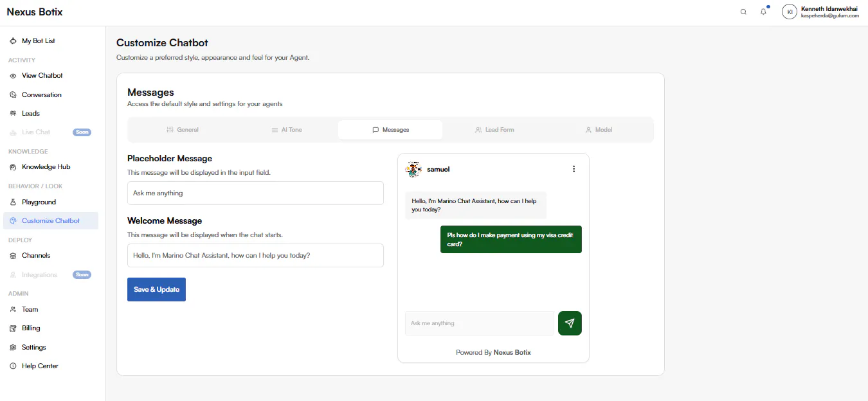Click the kaspeherda@gufum.com email text
This screenshot has height=401, width=868.
pyautogui.click(x=829, y=16)
